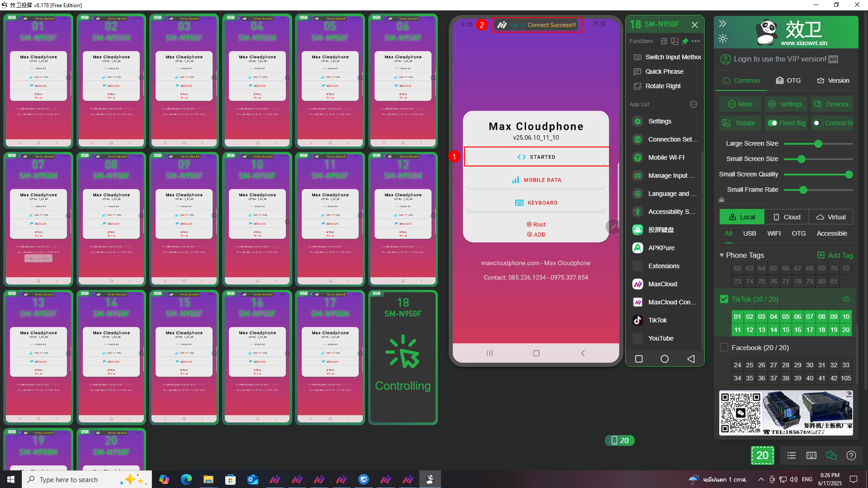Image resolution: width=868 pixels, height=488 pixels.
Task: Select the Cloud device tab
Action: (787, 217)
